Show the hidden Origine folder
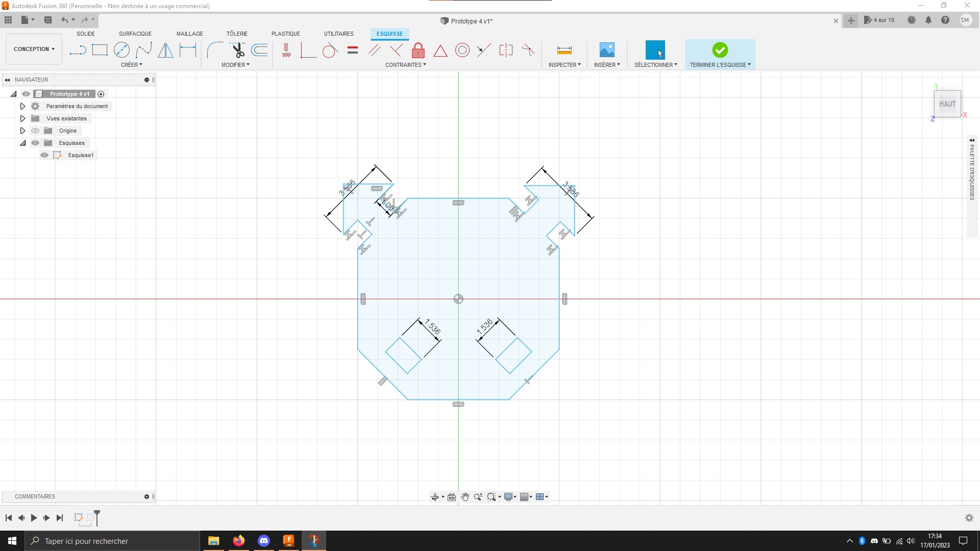This screenshot has height=551, width=980. tap(35, 131)
